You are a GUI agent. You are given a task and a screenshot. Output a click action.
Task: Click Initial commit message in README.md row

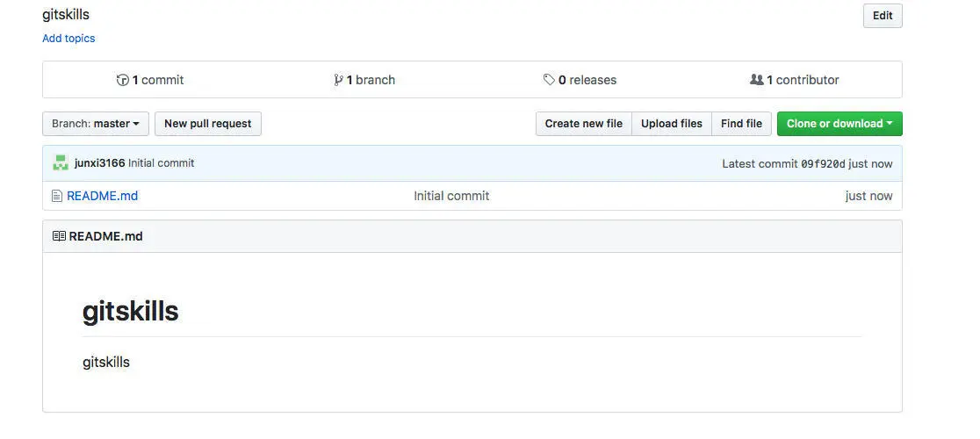pyautogui.click(x=451, y=196)
